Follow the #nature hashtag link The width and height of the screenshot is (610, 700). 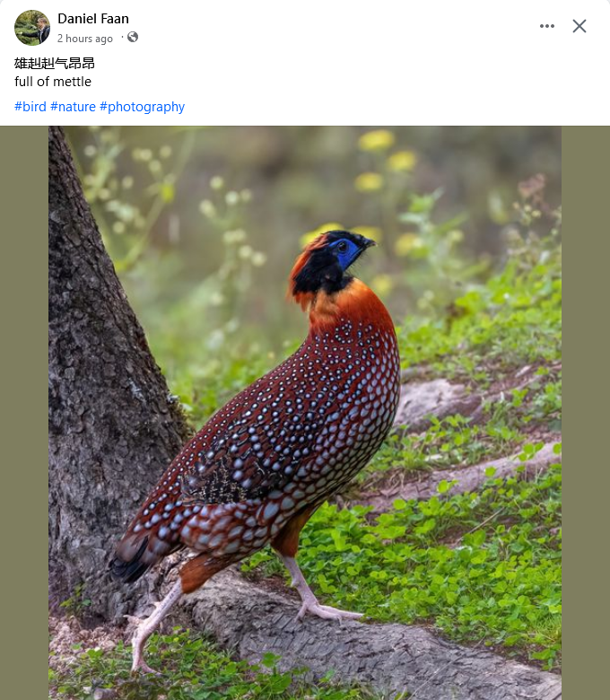coord(73,107)
